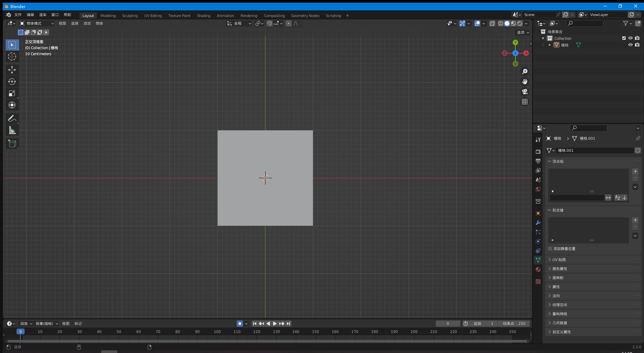Add a new workspace tab
644x353 pixels.
click(347, 16)
